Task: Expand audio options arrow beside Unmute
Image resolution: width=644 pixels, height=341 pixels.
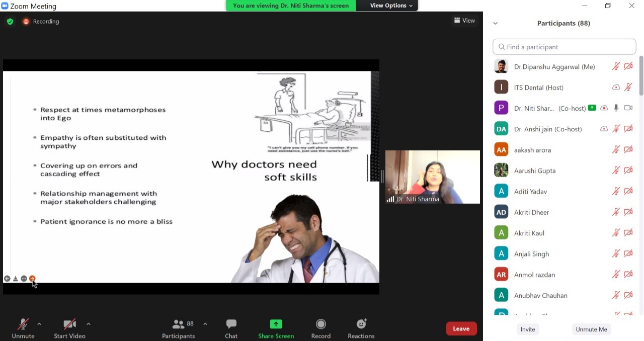Action: (x=39, y=324)
